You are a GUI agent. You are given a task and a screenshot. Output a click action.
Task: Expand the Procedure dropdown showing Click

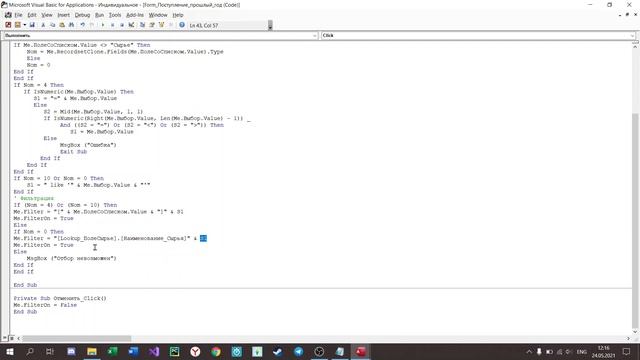[632, 36]
